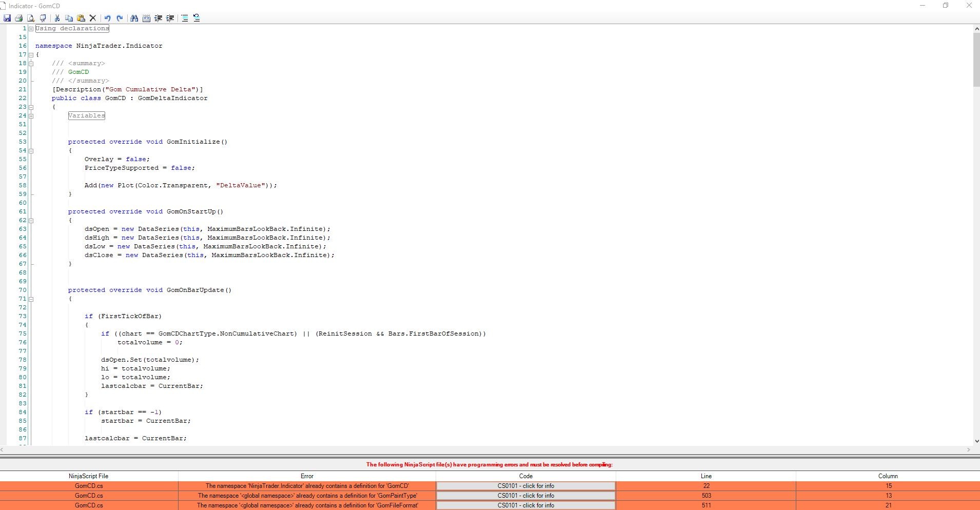Click the "DeltaValue" string in Add Plot line

(241, 186)
